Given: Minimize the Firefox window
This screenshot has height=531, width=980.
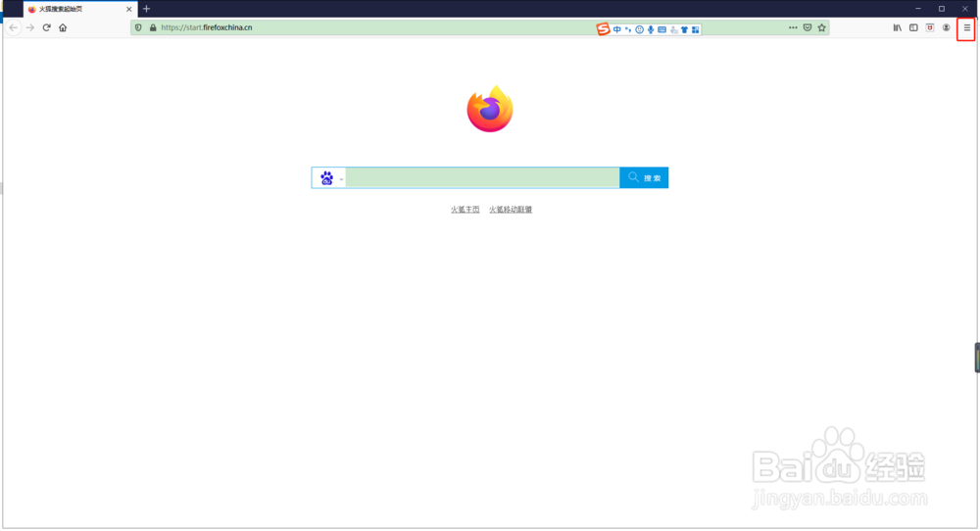Looking at the screenshot, I should tap(917, 9).
